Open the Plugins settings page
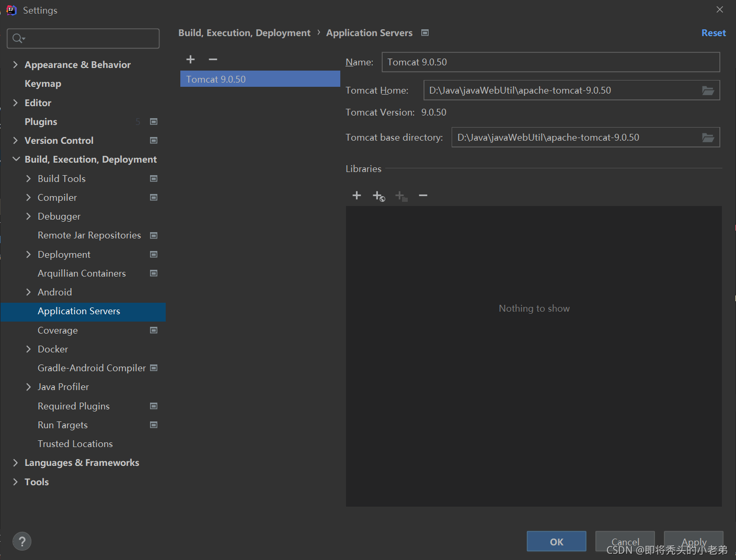Image resolution: width=736 pixels, height=560 pixels. coord(41,122)
